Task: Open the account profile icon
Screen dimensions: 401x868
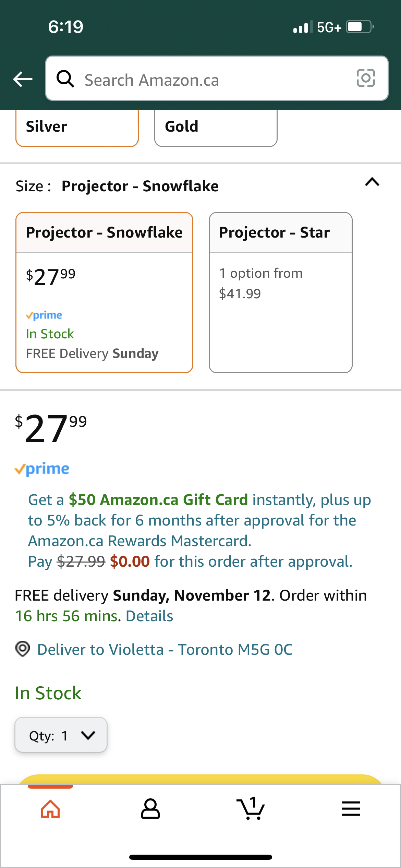Action: point(150,809)
